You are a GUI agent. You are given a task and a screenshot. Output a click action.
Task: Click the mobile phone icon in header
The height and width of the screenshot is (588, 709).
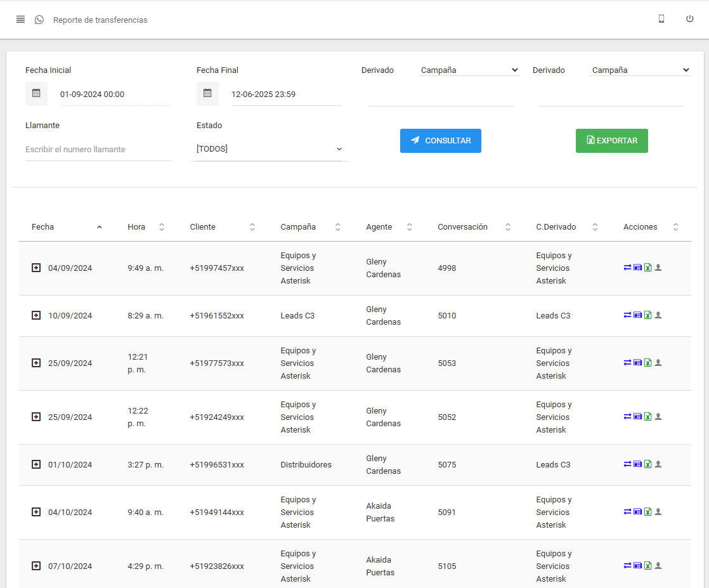(661, 18)
